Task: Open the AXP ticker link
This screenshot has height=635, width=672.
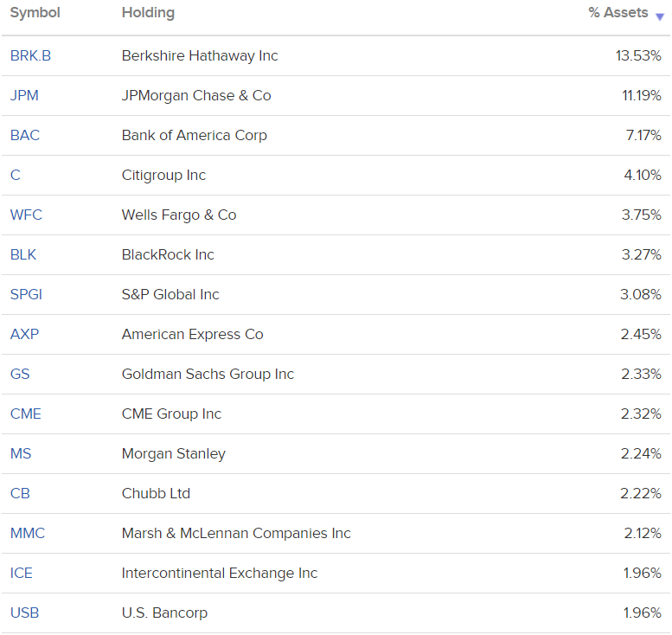Action: (24, 334)
